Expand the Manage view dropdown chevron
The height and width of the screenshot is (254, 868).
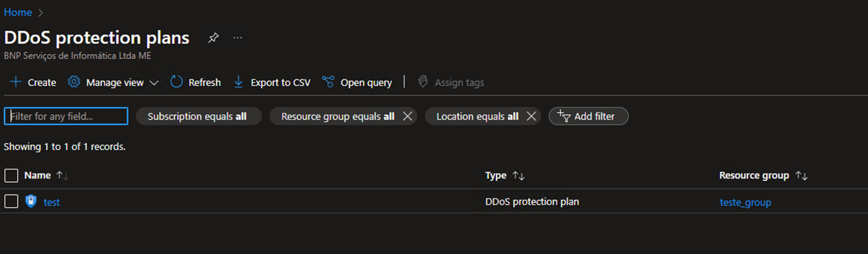[x=154, y=83]
